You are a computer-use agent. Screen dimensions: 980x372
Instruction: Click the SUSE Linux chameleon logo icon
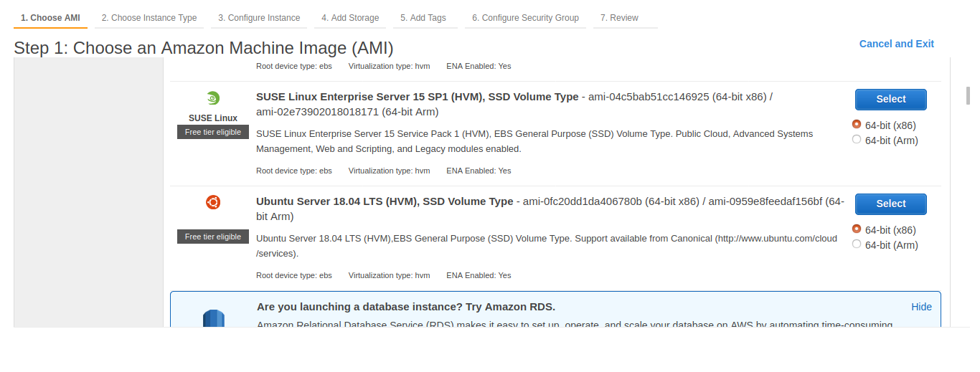point(213,98)
